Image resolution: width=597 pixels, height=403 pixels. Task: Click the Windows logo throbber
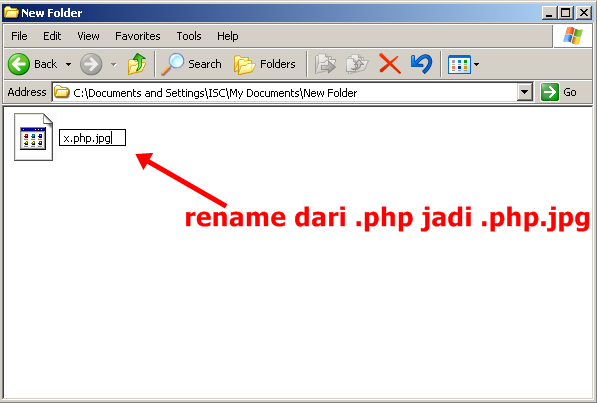pyautogui.click(x=573, y=35)
